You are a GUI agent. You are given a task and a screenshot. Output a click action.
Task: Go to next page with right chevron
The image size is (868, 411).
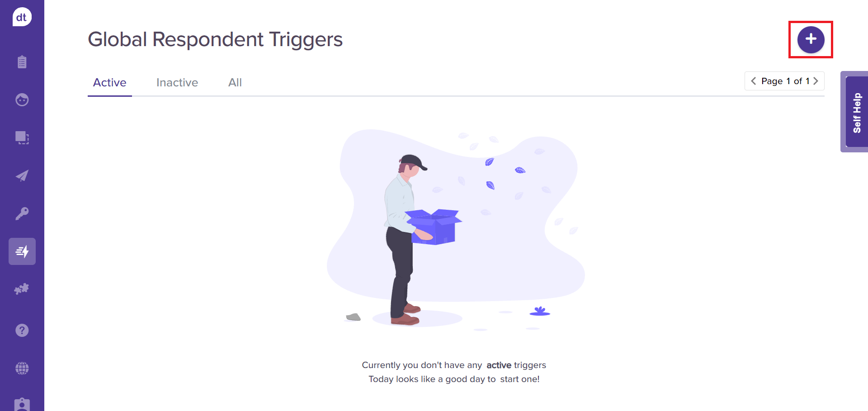click(816, 81)
